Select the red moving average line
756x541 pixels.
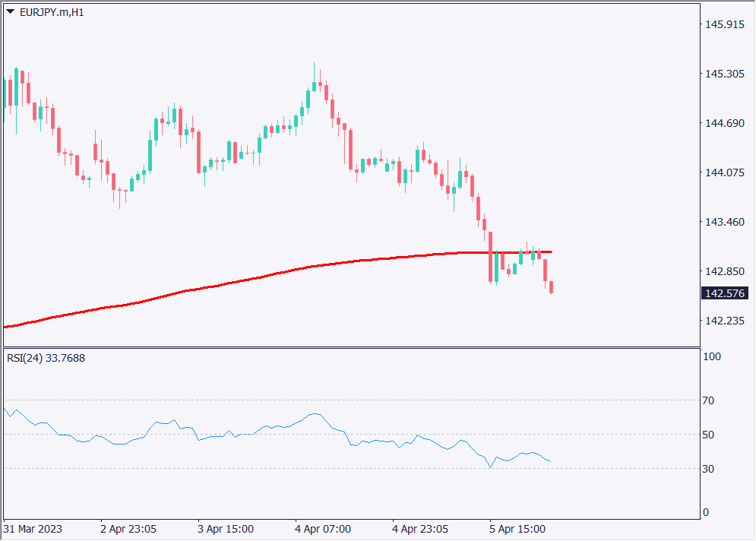point(228,284)
